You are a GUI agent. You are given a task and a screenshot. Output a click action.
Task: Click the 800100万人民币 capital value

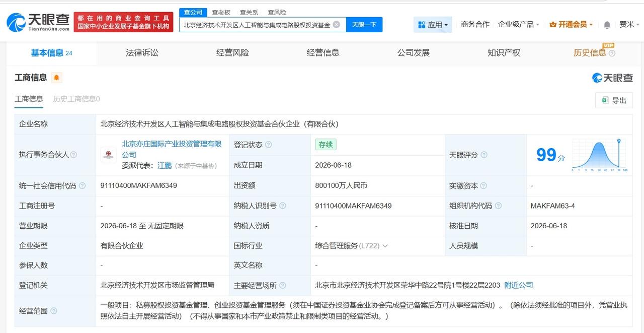tap(341, 185)
